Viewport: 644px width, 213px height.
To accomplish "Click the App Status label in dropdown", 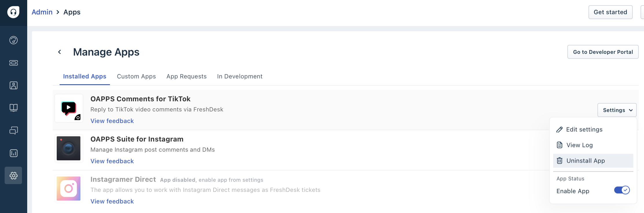I will coord(571,179).
